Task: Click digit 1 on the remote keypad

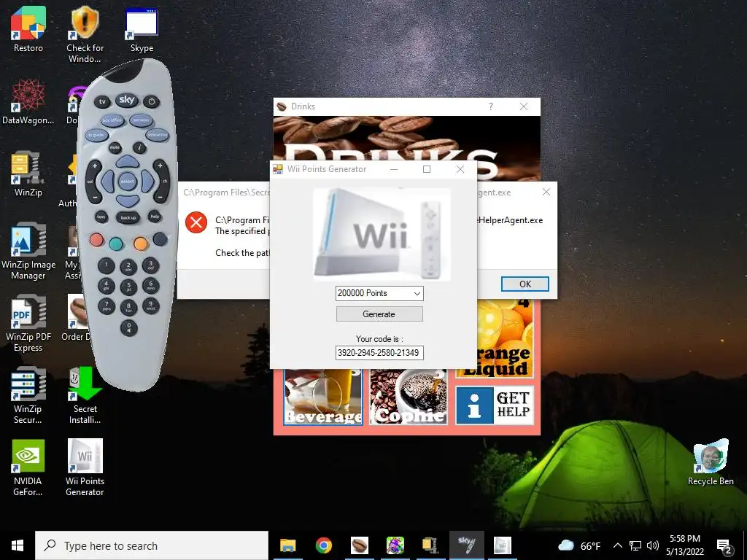Action: (107, 265)
